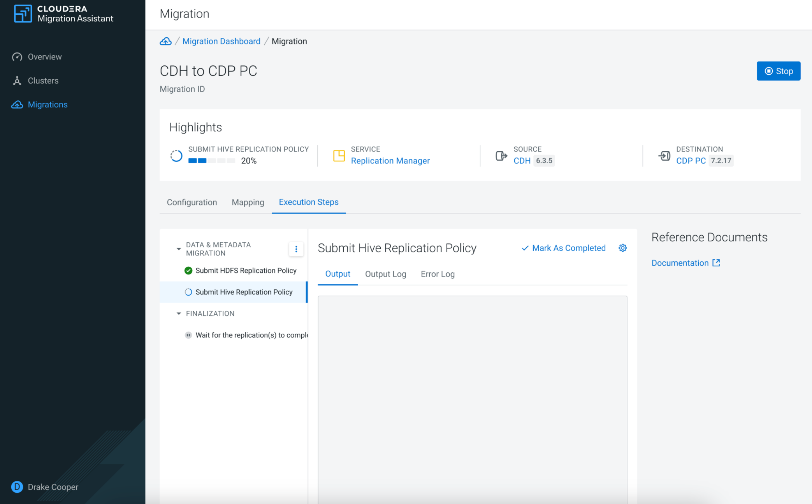Open the Error Log tab

tap(438, 274)
